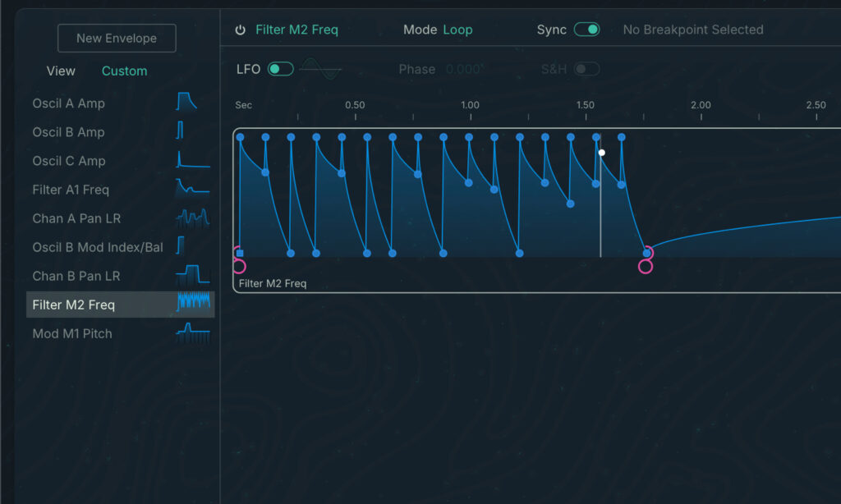Turn off the LFO toggle

(x=279, y=69)
